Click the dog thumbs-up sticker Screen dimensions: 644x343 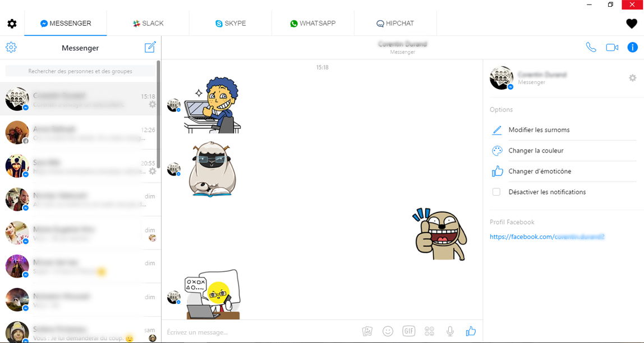[x=440, y=234]
